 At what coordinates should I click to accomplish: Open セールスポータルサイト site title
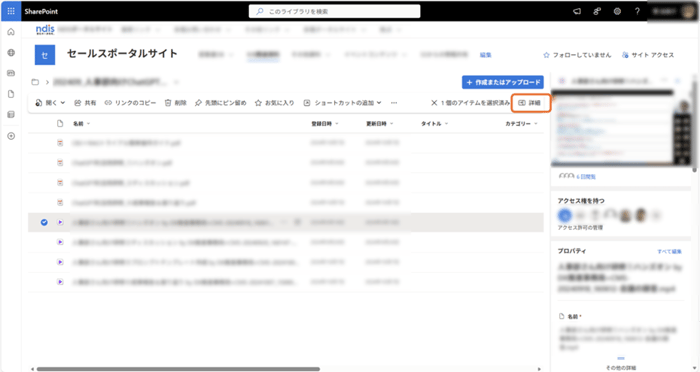122,54
